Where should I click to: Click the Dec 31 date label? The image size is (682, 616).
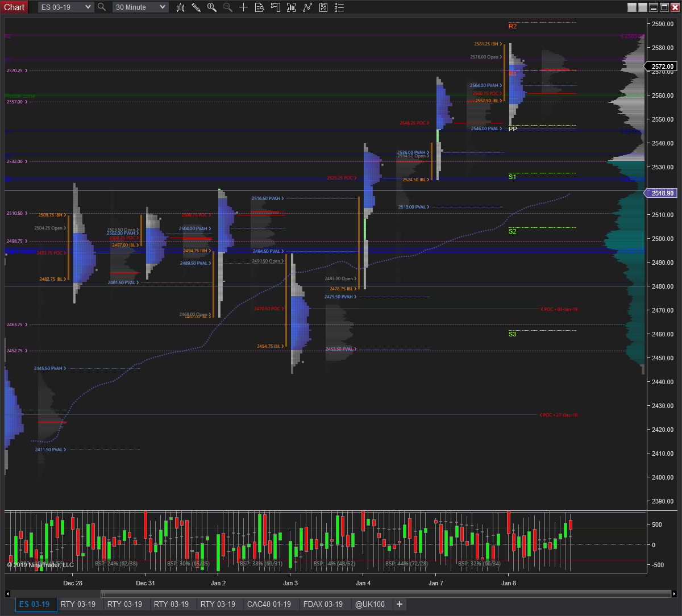pos(145,583)
